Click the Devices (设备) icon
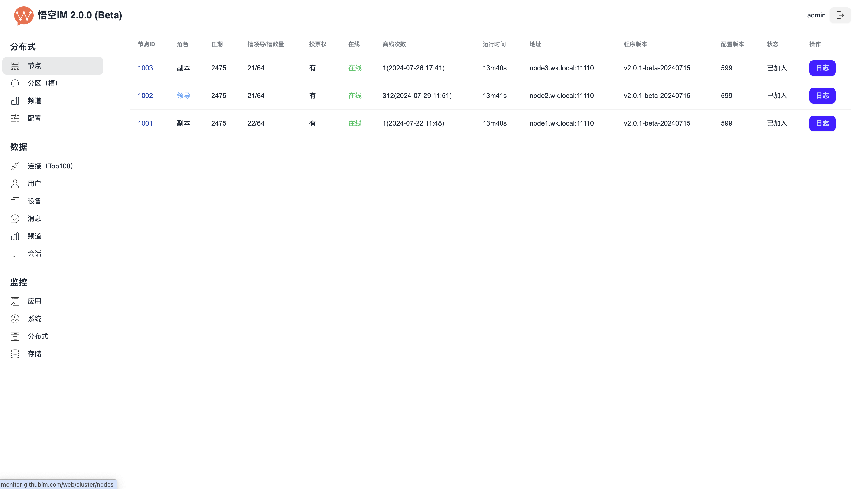 click(15, 201)
